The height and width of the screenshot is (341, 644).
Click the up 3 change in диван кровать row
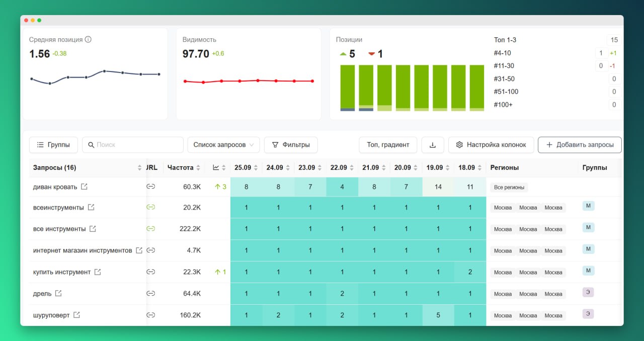tap(220, 187)
